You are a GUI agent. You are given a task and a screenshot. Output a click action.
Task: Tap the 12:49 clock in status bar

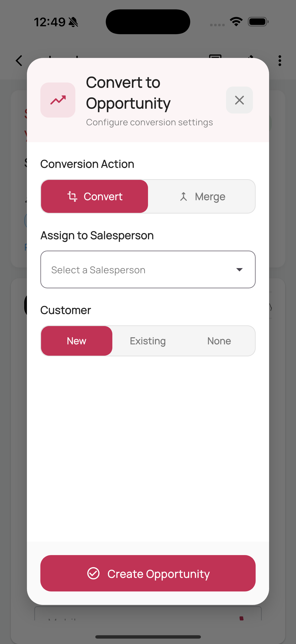click(49, 22)
